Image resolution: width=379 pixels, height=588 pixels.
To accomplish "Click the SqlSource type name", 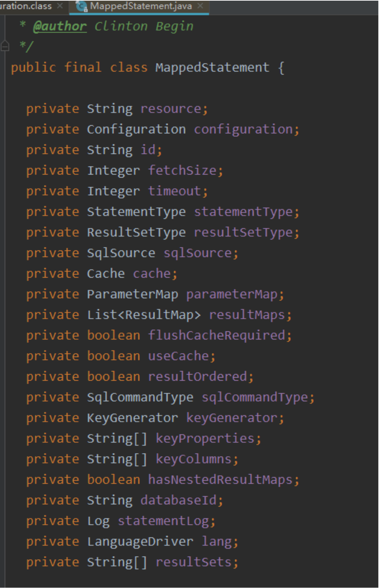I will (x=121, y=253).
